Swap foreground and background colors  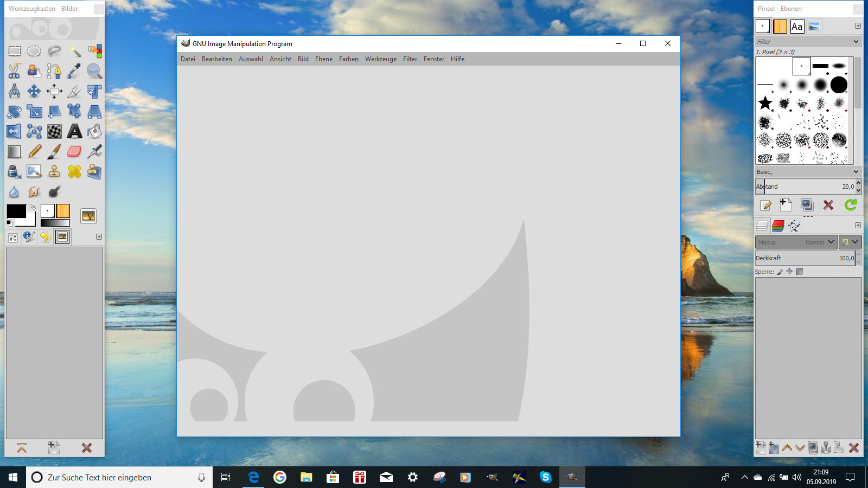click(33, 207)
